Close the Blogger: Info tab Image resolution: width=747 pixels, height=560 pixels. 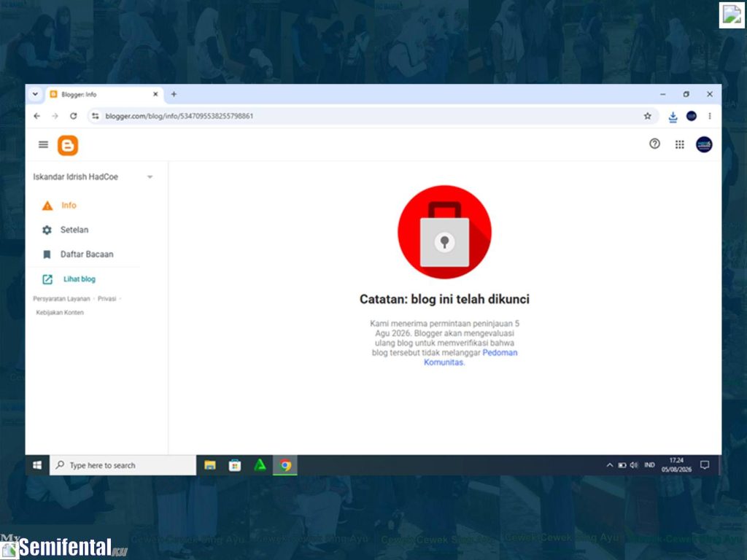point(155,94)
